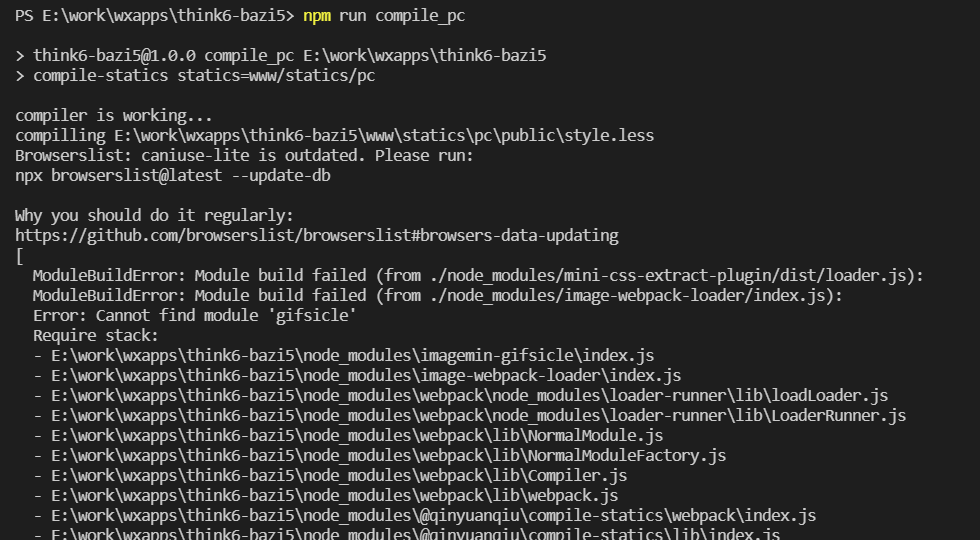Open the compile-statics webpack index.js path
This screenshot has width=980, height=540.
(434, 516)
